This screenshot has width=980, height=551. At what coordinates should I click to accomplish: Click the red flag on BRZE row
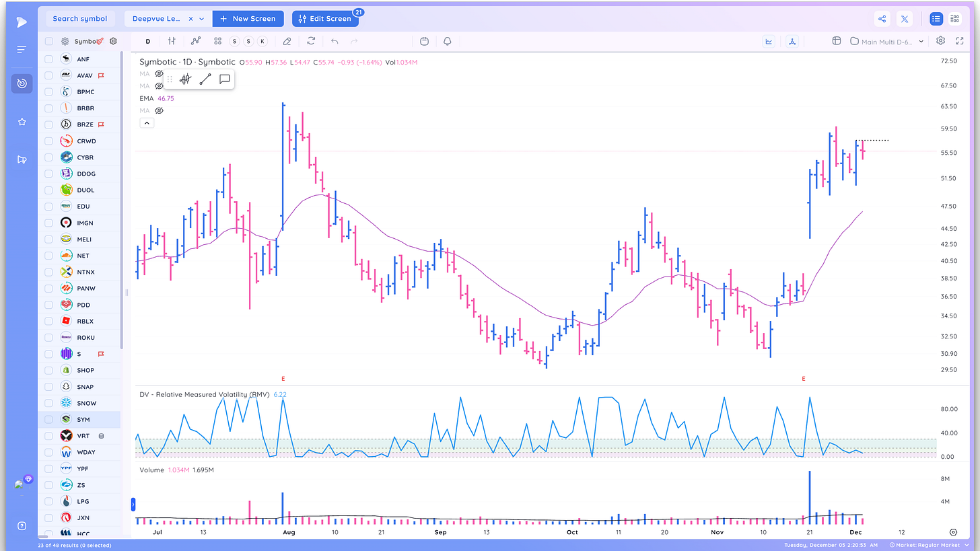tap(101, 125)
